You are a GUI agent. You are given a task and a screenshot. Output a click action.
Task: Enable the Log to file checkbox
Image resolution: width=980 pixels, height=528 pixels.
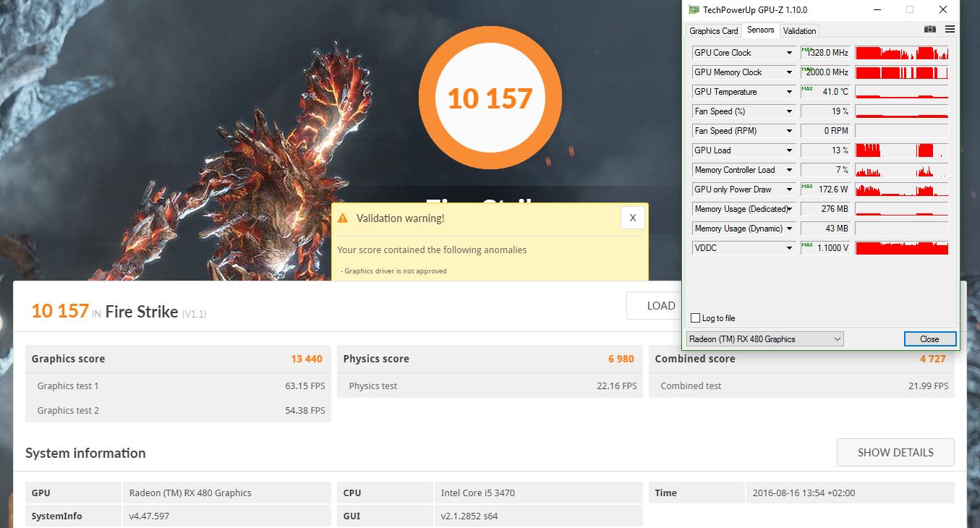(x=696, y=318)
